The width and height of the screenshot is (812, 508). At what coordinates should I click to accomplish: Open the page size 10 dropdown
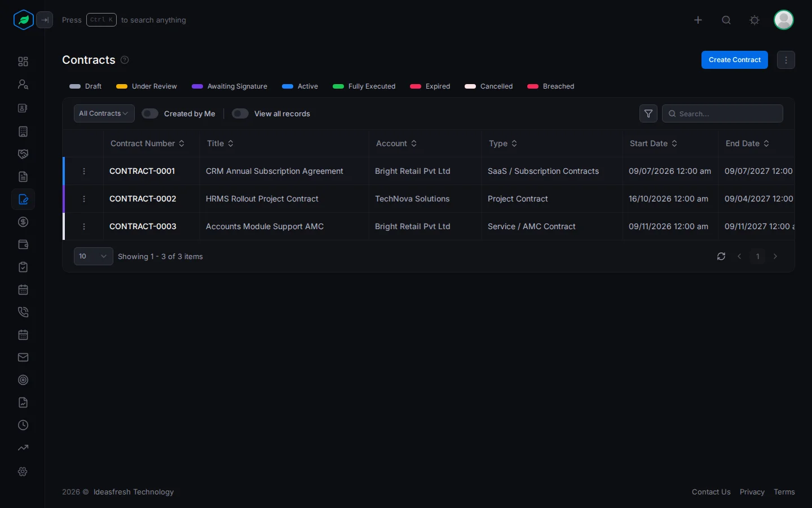tap(94, 256)
